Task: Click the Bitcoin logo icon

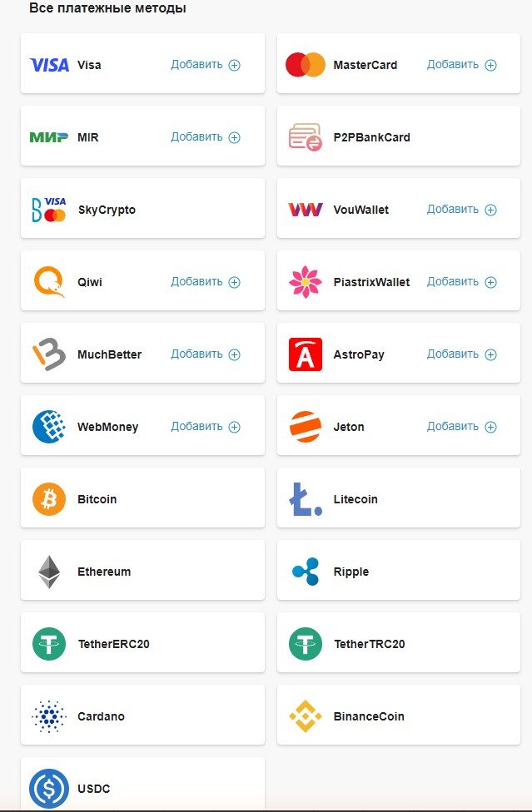Action: point(49,499)
